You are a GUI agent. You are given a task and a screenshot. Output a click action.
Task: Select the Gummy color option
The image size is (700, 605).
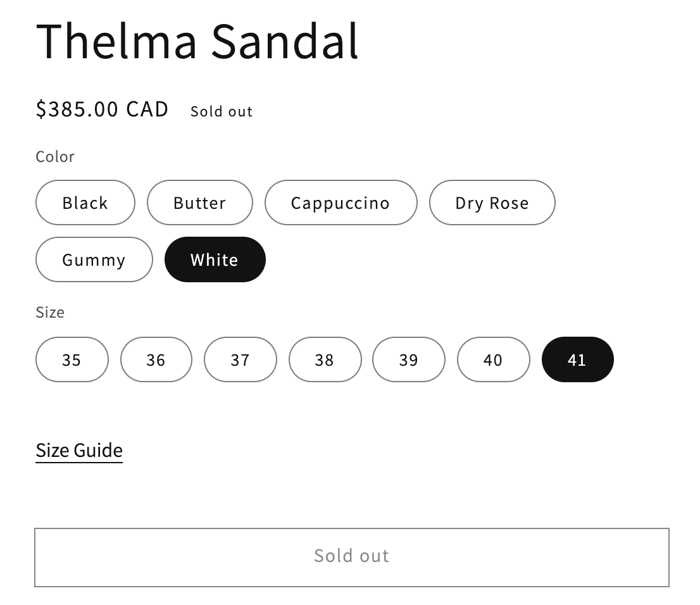coord(94,259)
